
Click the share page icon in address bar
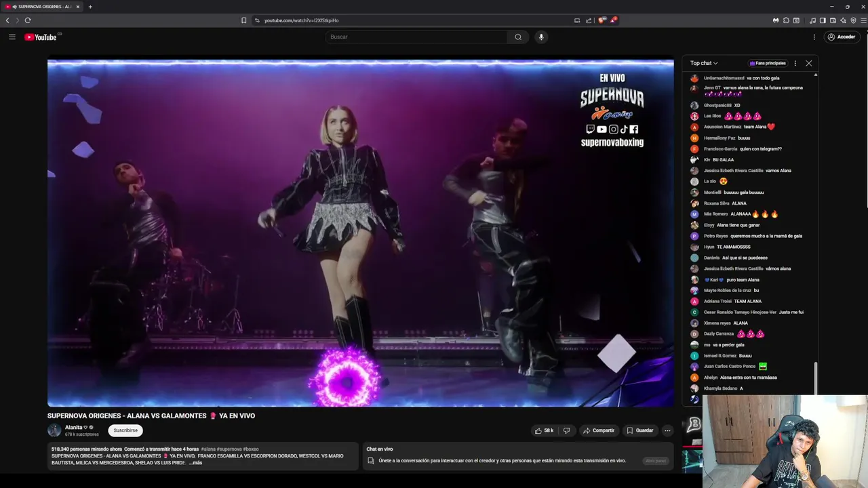pyautogui.click(x=589, y=20)
